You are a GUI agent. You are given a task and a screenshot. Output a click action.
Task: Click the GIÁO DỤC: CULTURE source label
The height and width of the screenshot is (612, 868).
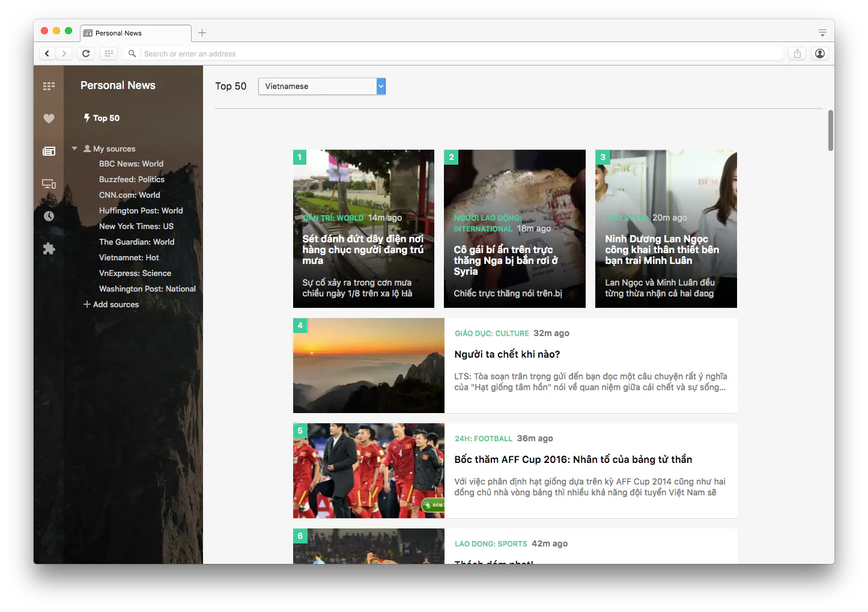tap(492, 334)
